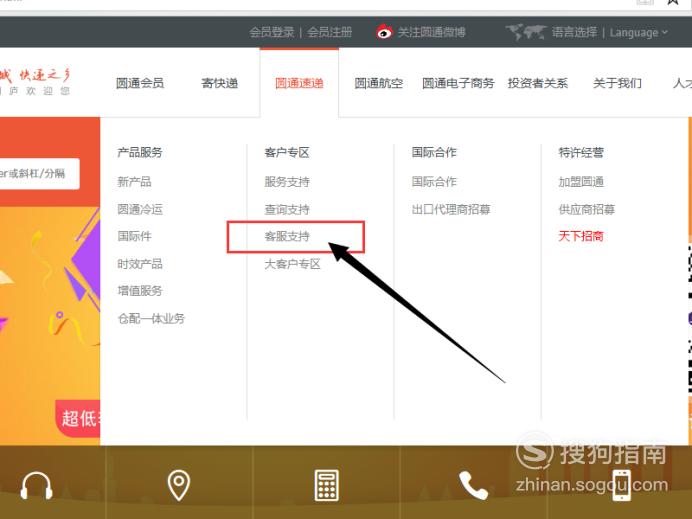The width and height of the screenshot is (692, 519).
Task: Click the world map language icon
Action: [525, 32]
